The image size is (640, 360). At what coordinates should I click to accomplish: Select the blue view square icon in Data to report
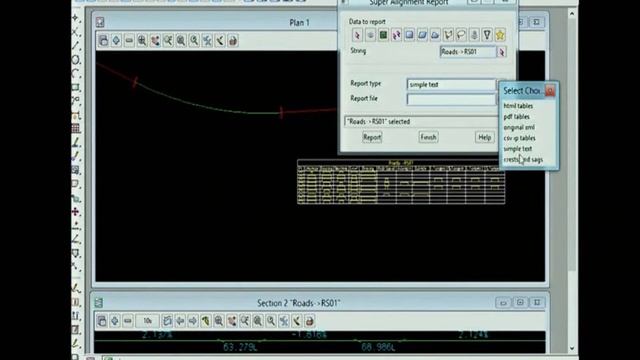pos(409,35)
